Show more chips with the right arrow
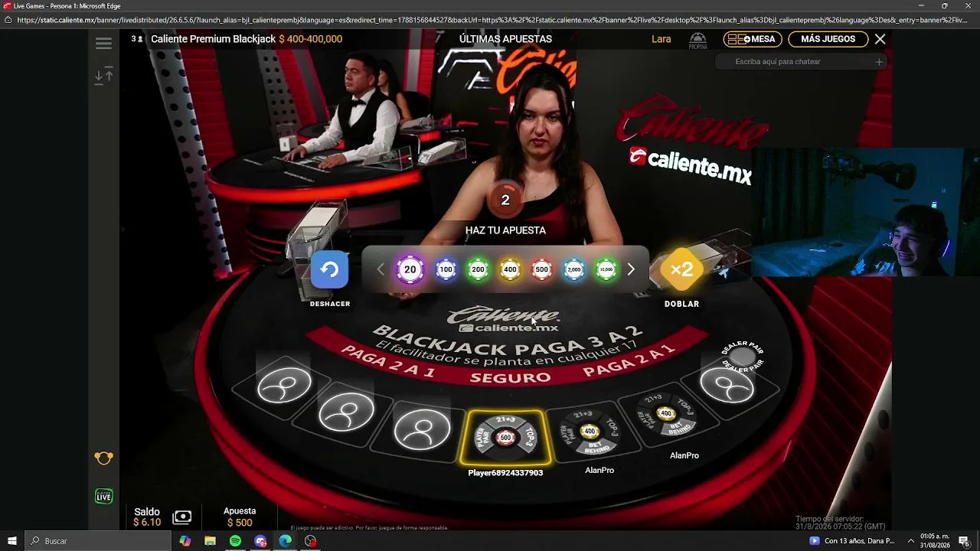980x551 pixels. (631, 269)
